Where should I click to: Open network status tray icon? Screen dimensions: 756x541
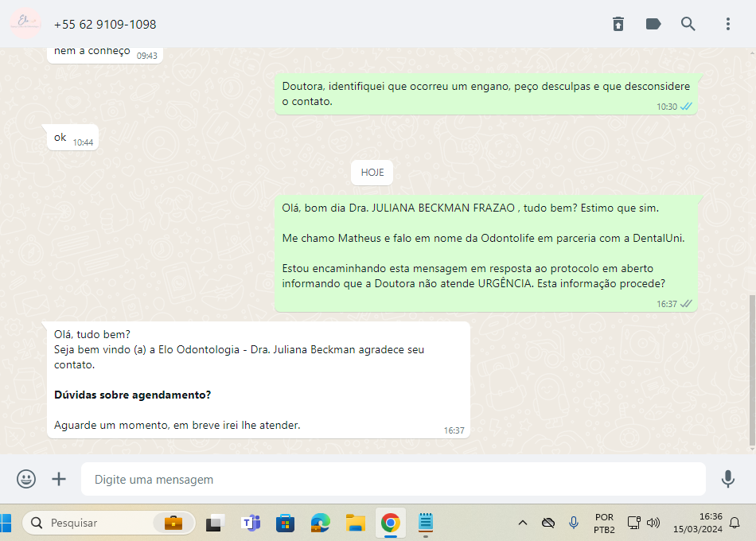[633, 523]
